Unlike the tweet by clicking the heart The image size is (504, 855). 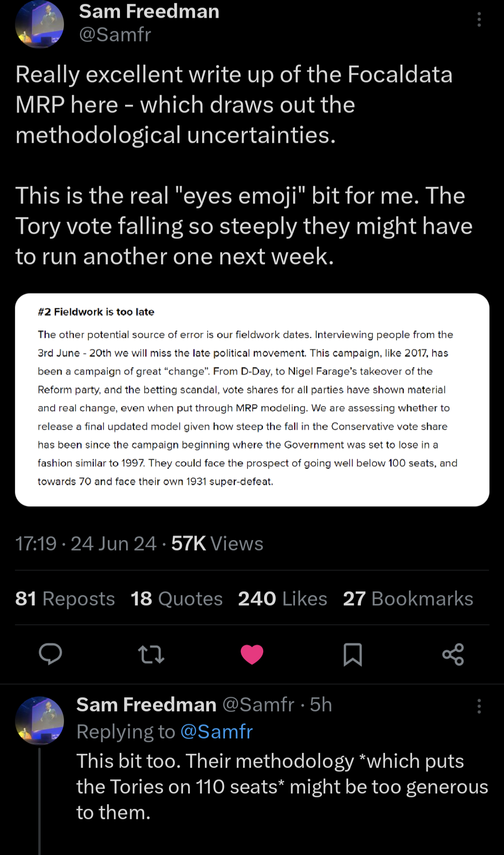(x=252, y=655)
